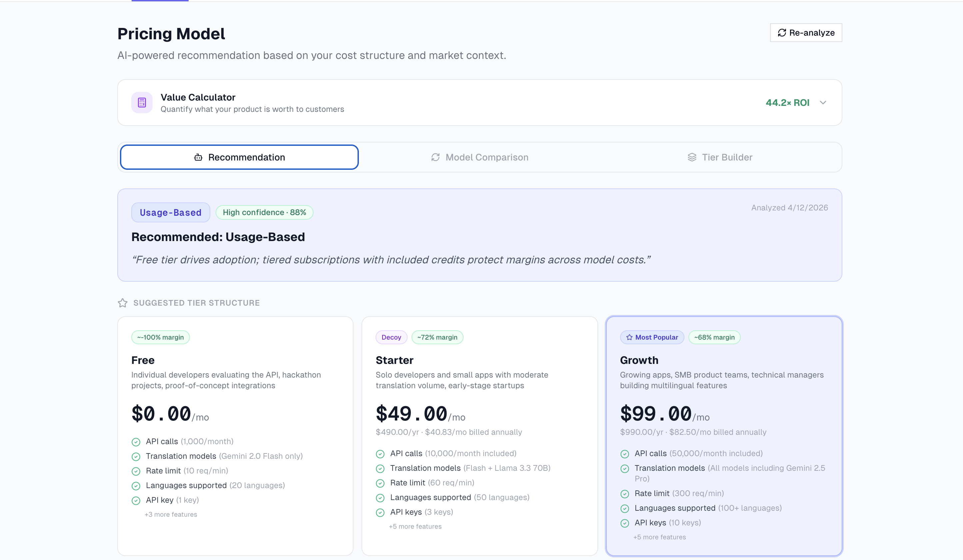Select the Growth tier title

tap(639, 360)
